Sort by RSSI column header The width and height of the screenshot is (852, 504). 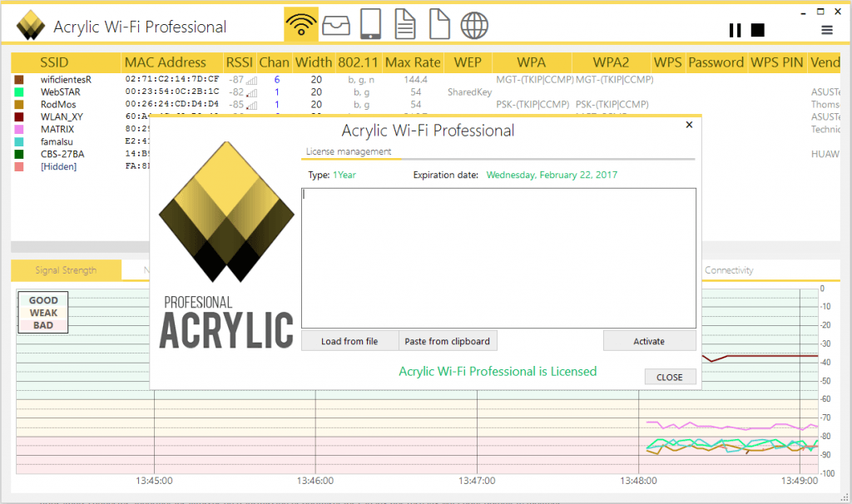239,62
